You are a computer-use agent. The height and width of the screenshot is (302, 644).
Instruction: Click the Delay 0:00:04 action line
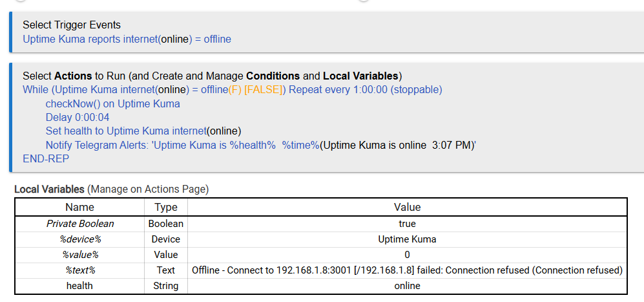[78, 118]
